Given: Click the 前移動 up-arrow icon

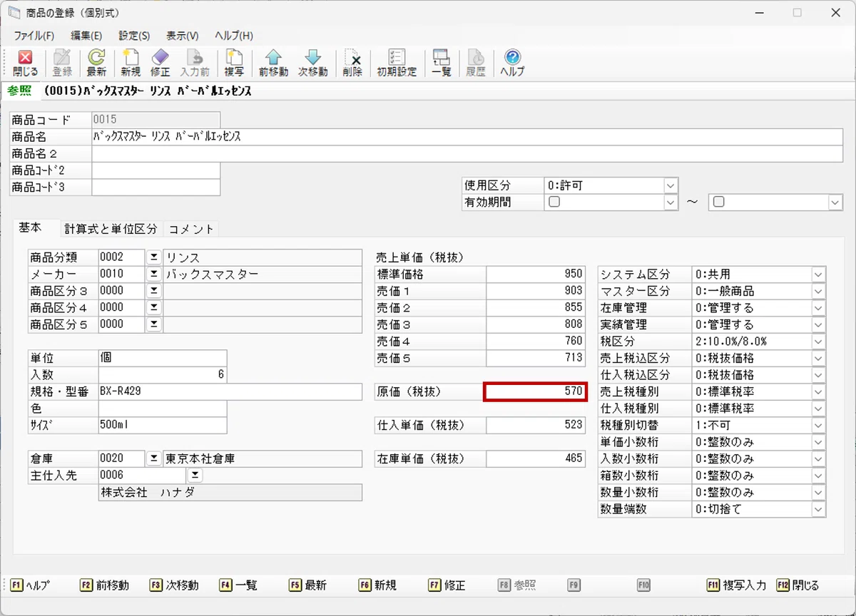Looking at the screenshot, I should point(273,63).
